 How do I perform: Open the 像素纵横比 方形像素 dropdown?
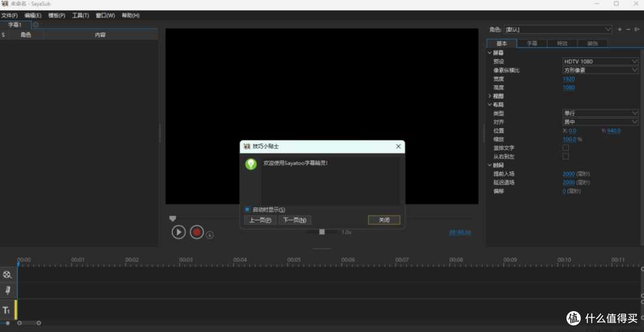point(600,70)
